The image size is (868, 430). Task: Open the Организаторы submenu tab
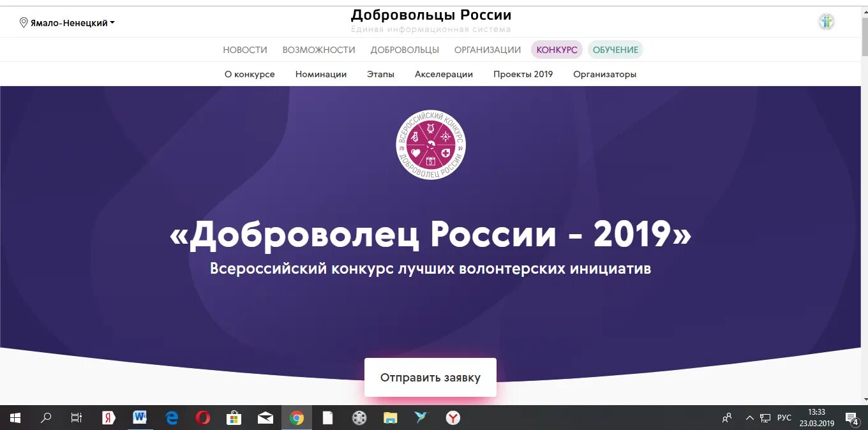click(604, 74)
